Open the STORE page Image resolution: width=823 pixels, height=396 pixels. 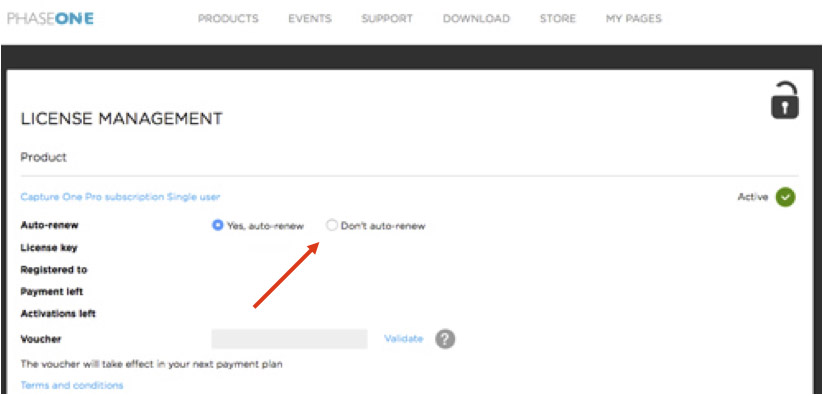click(557, 18)
